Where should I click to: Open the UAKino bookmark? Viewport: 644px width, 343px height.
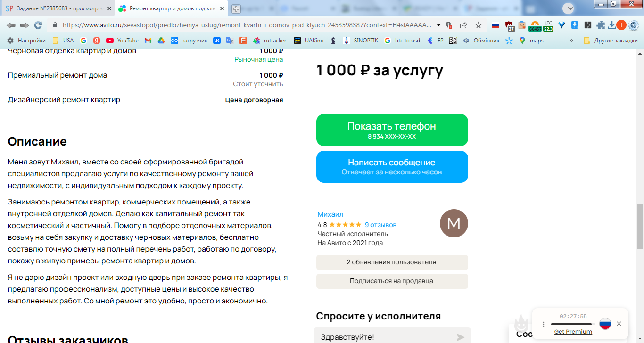308,41
